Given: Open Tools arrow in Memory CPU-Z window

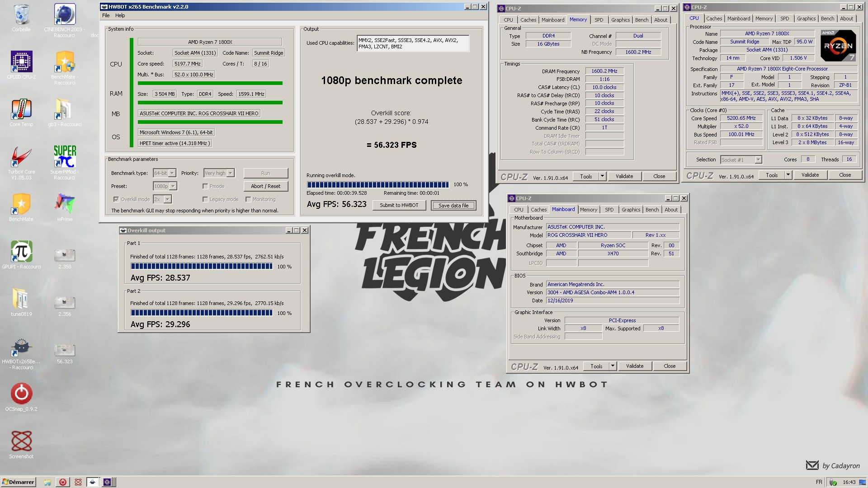Looking at the screenshot, I should (602, 176).
